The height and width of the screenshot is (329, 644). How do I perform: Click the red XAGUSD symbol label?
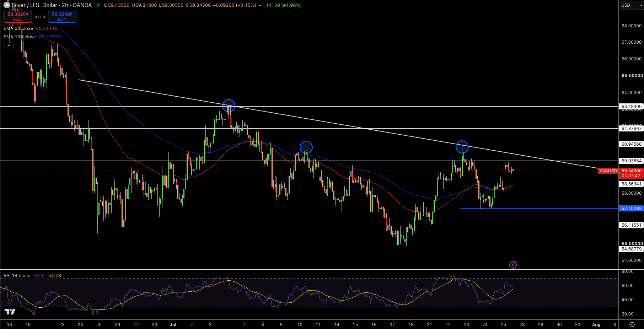pos(608,171)
